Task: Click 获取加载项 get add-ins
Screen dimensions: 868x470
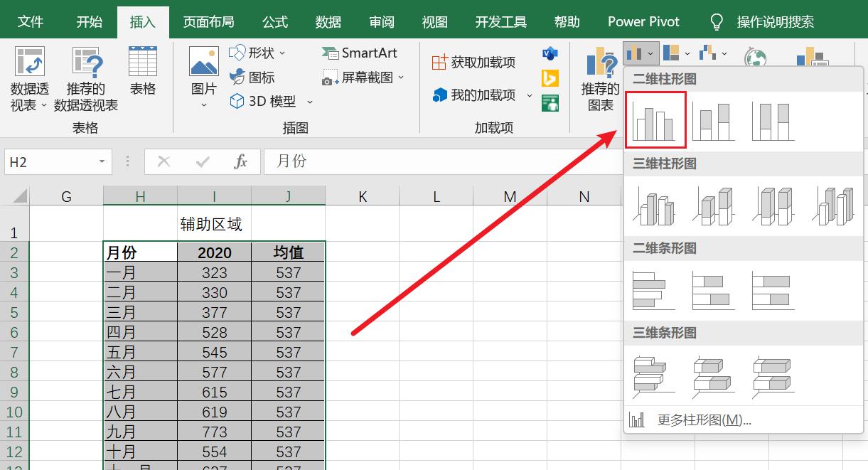Action: [x=473, y=63]
